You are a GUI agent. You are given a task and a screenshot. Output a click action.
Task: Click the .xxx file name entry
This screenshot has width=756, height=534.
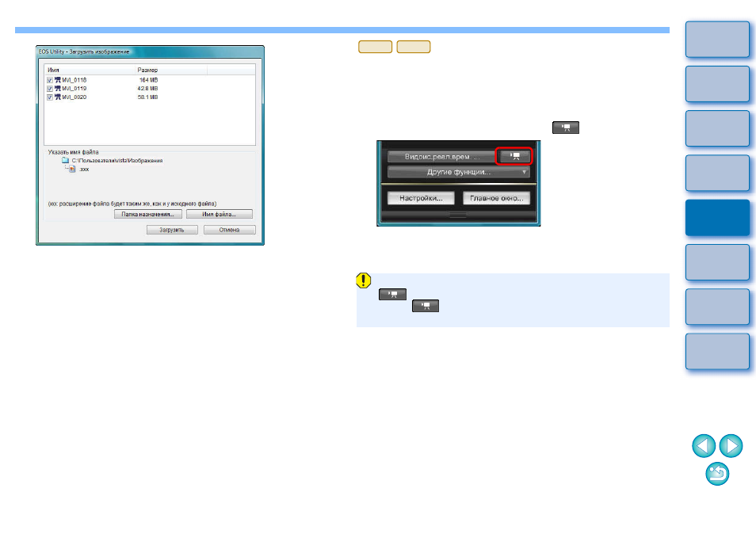[84, 170]
